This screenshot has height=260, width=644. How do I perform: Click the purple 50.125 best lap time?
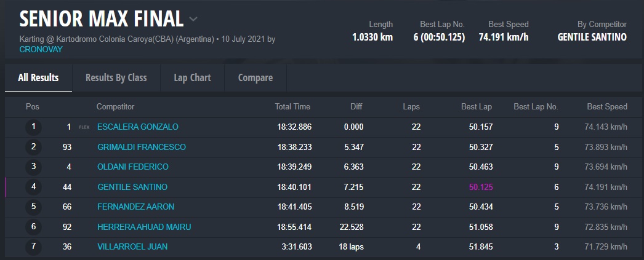pyautogui.click(x=480, y=187)
